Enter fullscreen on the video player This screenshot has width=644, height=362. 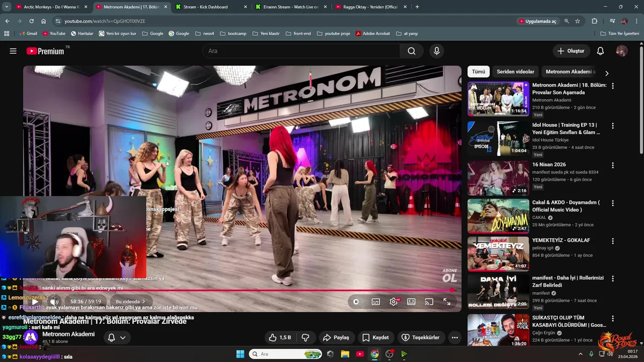point(447,302)
